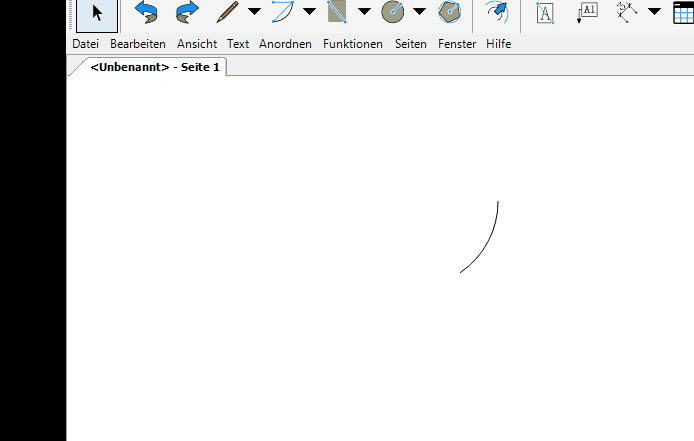The image size is (694, 441).
Task: Open the Anordnen menu
Action: click(285, 44)
